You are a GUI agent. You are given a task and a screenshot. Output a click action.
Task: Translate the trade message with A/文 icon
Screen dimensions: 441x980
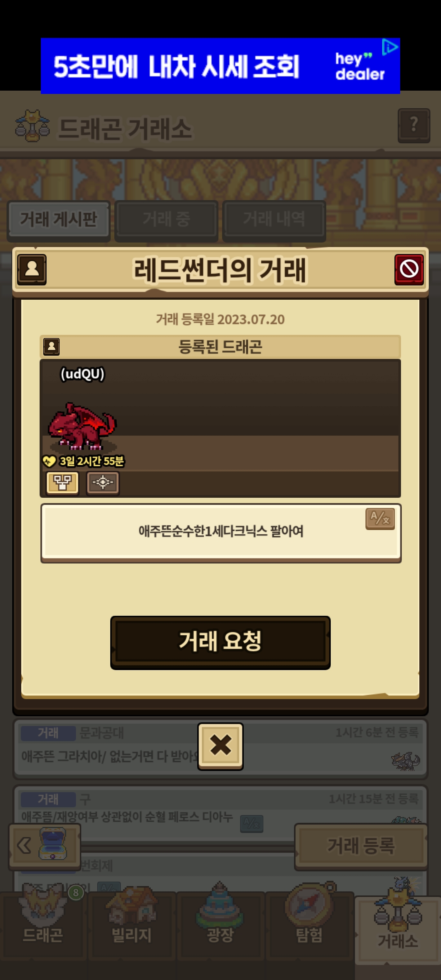coord(380,519)
